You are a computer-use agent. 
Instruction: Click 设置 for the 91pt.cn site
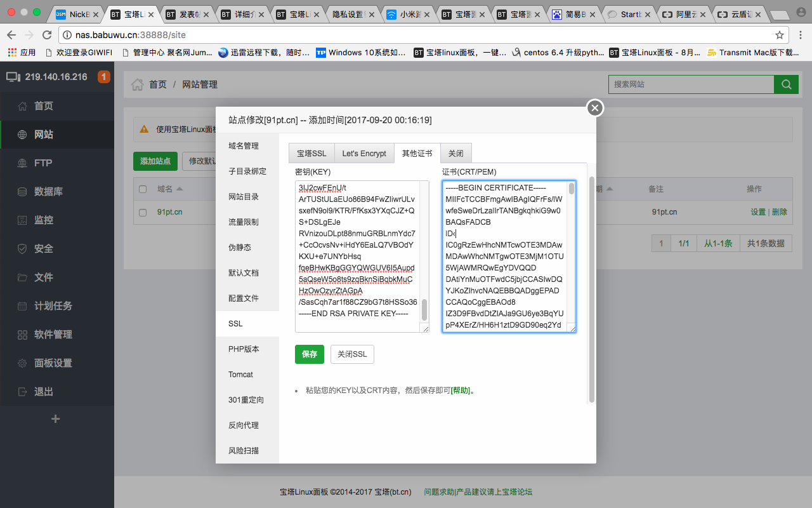(758, 212)
